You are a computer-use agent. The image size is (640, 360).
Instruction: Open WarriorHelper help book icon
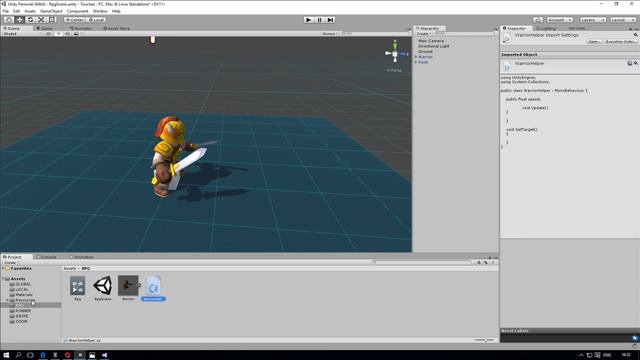(x=630, y=63)
